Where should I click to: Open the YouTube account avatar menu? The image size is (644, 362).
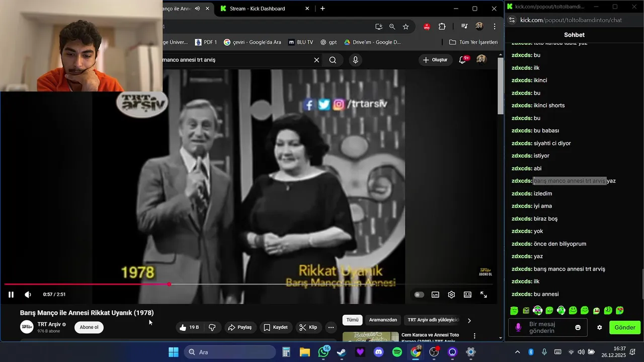(x=481, y=59)
